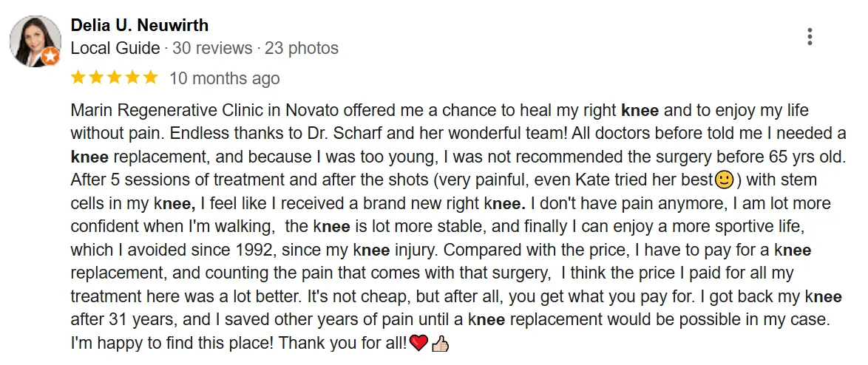The image size is (868, 365).
Task: Click the Local Guide label
Action: (x=115, y=49)
